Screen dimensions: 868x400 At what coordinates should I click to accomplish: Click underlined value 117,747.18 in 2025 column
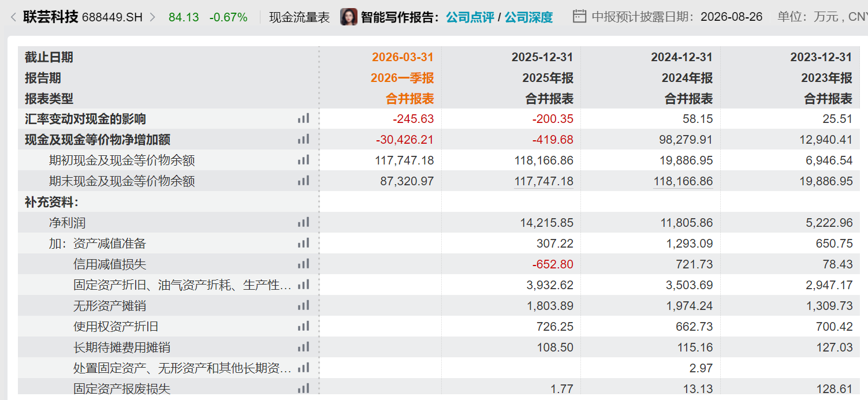(x=544, y=181)
